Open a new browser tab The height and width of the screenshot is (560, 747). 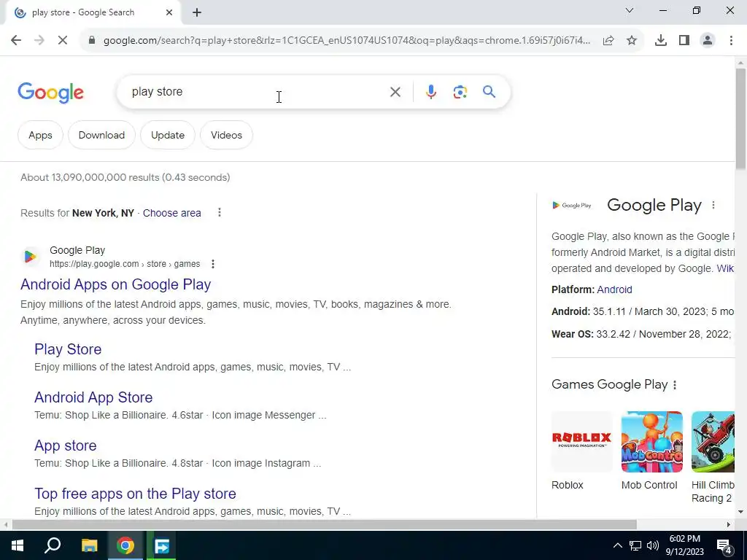(x=197, y=13)
